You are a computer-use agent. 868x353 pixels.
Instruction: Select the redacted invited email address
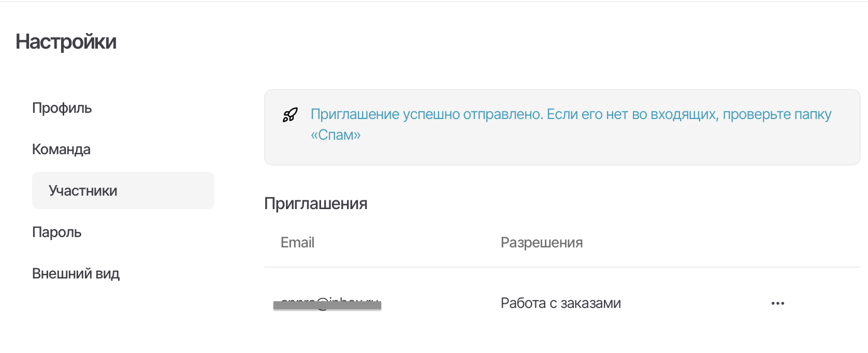[x=327, y=304]
